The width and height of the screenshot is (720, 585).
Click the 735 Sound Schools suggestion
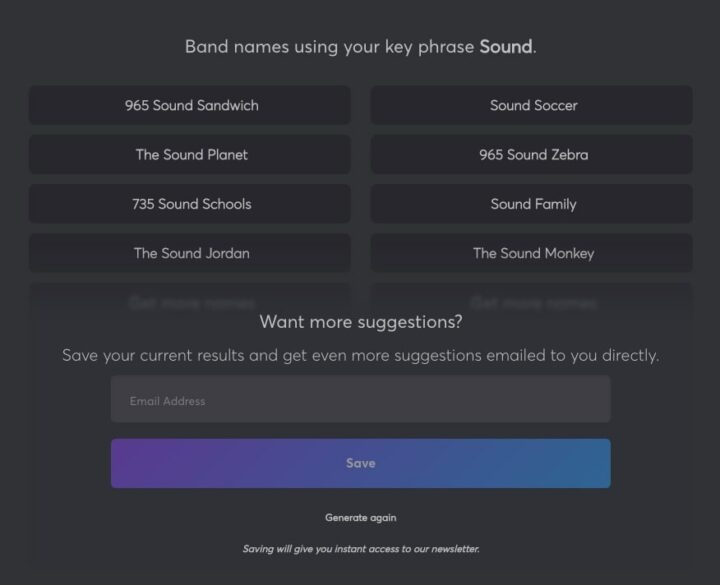(x=191, y=204)
